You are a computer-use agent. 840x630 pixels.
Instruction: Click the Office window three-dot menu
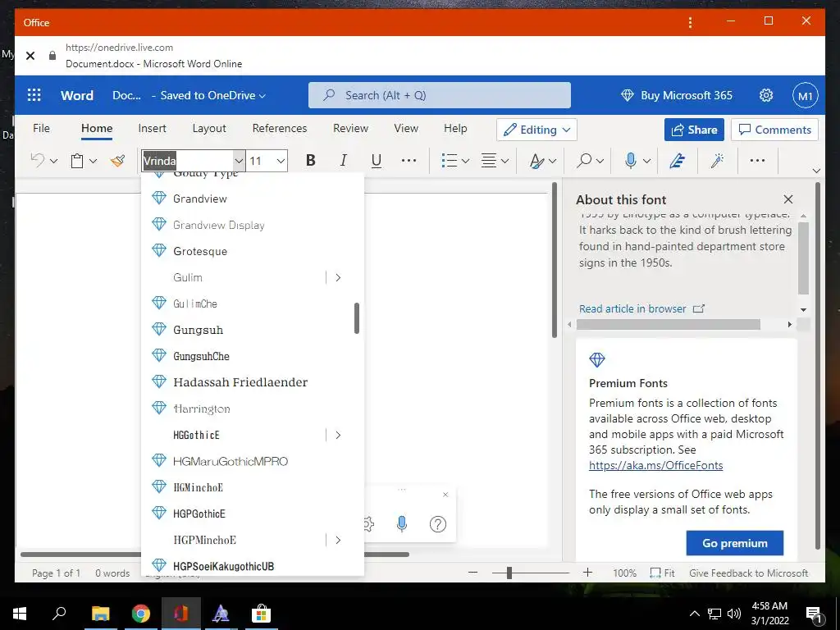click(x=690, y=22)
